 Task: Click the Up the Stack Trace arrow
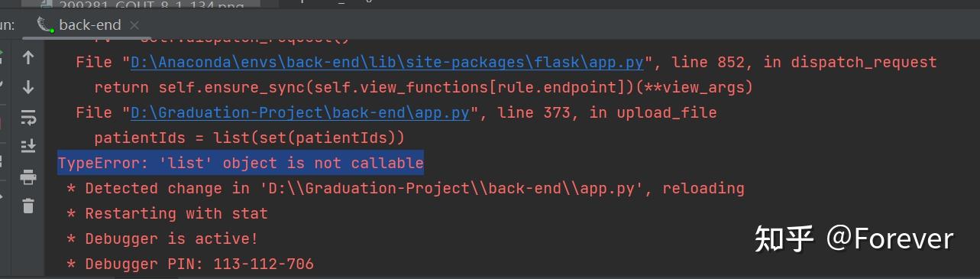point(28,57)
